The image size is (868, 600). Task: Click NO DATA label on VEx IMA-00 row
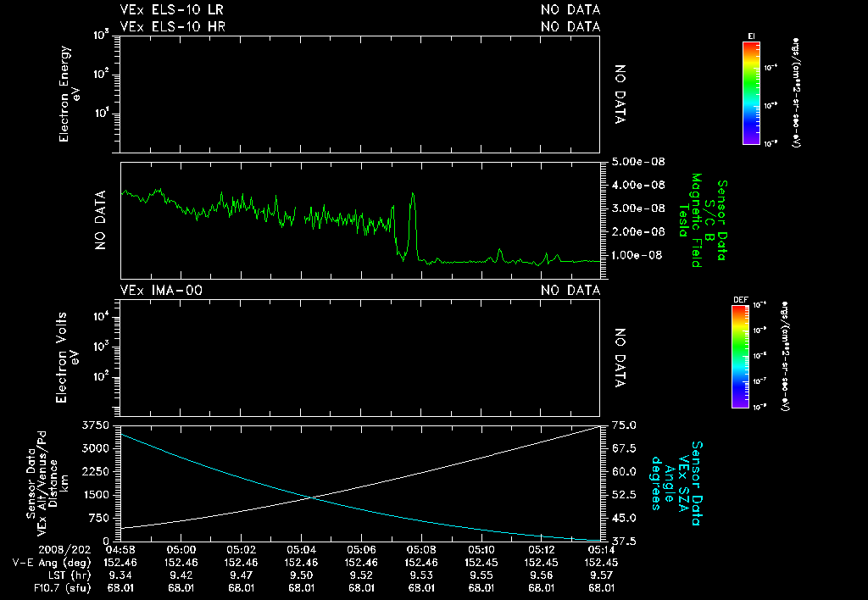[570, 290]
